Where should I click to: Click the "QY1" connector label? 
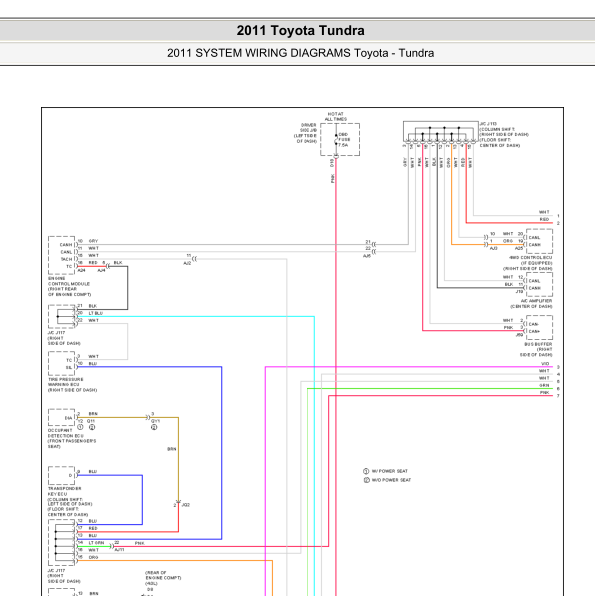155,421
